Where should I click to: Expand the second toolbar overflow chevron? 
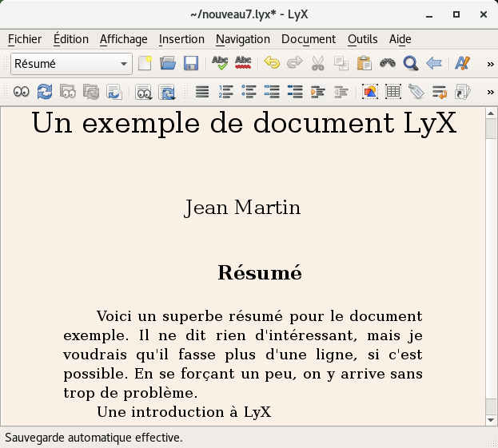(490, 93)
